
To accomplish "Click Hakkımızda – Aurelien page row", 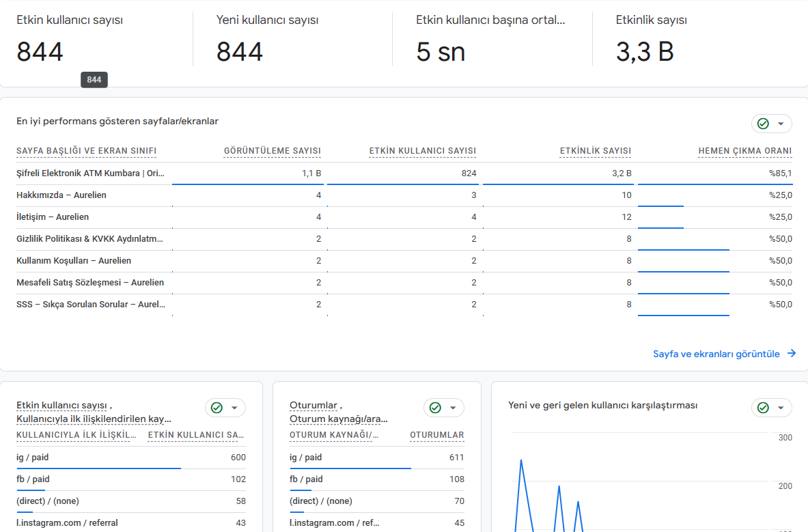I will coord(404,195).
